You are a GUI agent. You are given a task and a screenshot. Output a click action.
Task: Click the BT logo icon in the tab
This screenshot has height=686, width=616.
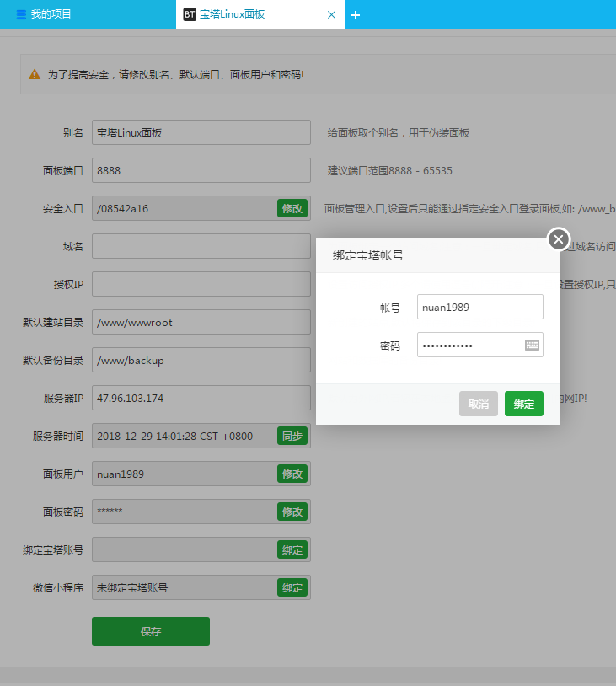tap(190, 14)
